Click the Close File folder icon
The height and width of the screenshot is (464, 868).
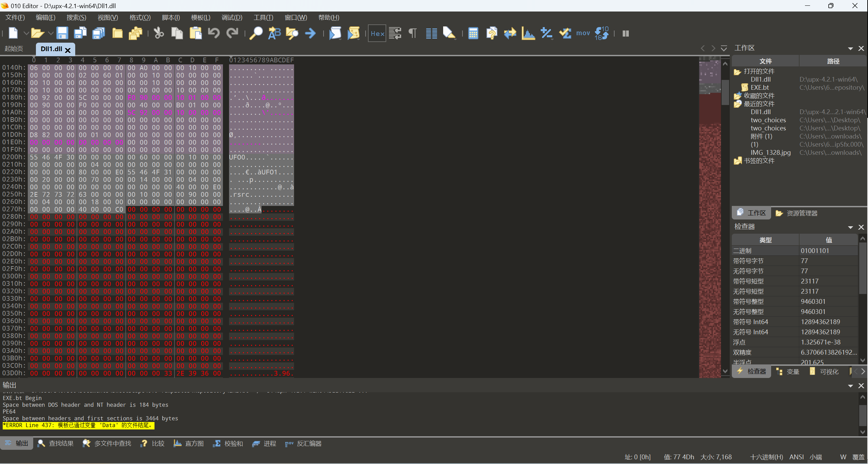117,33
